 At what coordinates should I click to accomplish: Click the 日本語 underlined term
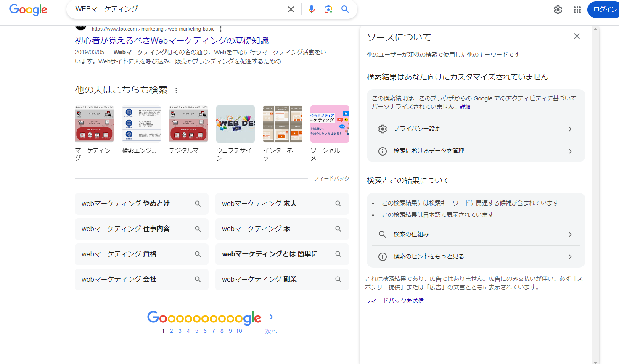tap(432, 215)
